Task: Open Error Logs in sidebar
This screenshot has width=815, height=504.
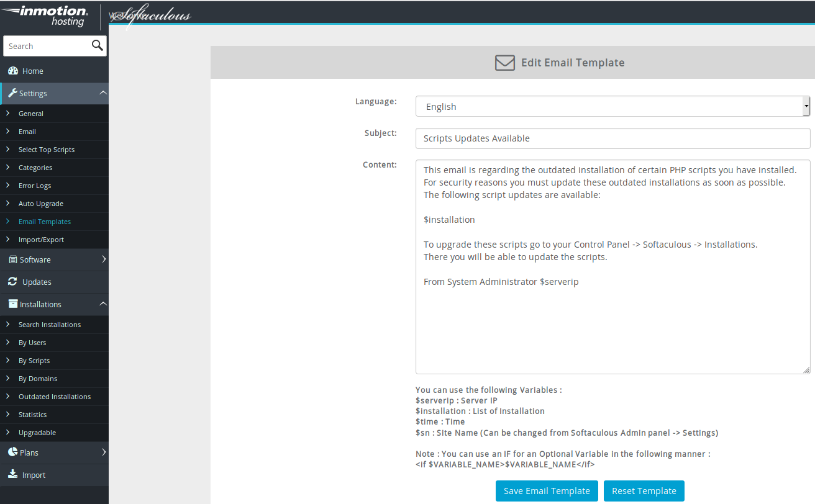Action: click(x=35, y=186)
